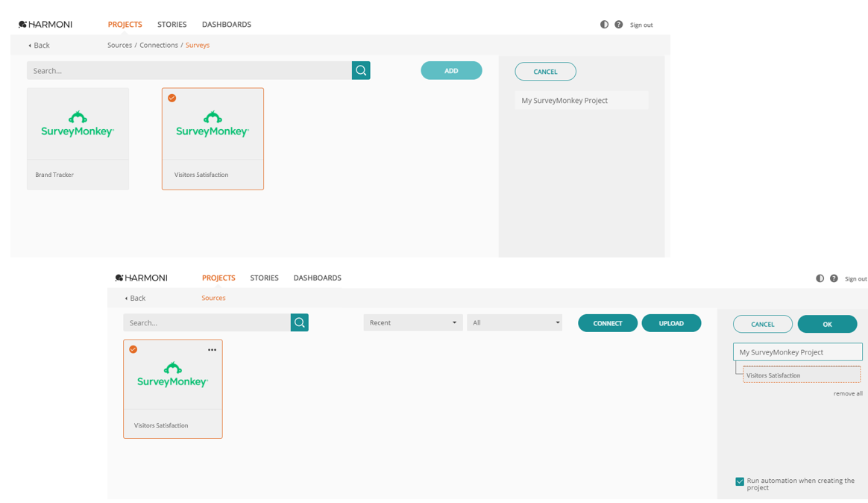
Task: Open the PROJECTS tab in the lower window
Action: point(218,278)
